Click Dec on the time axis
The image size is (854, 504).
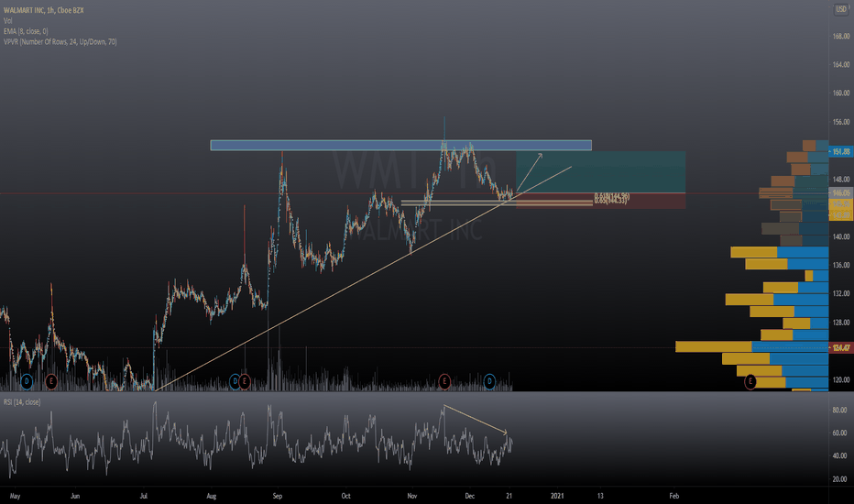pyautogui.click(x=469, y=496)
